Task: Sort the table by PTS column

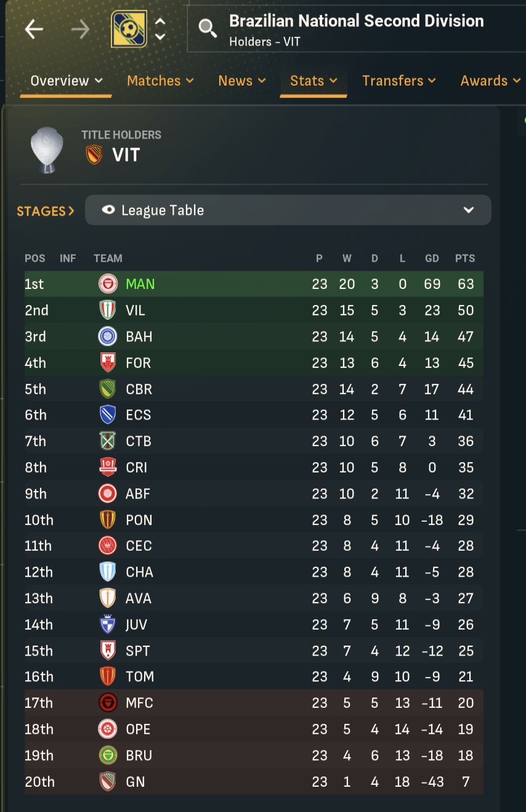Action: pyautogui.click(x=465, y=258)
